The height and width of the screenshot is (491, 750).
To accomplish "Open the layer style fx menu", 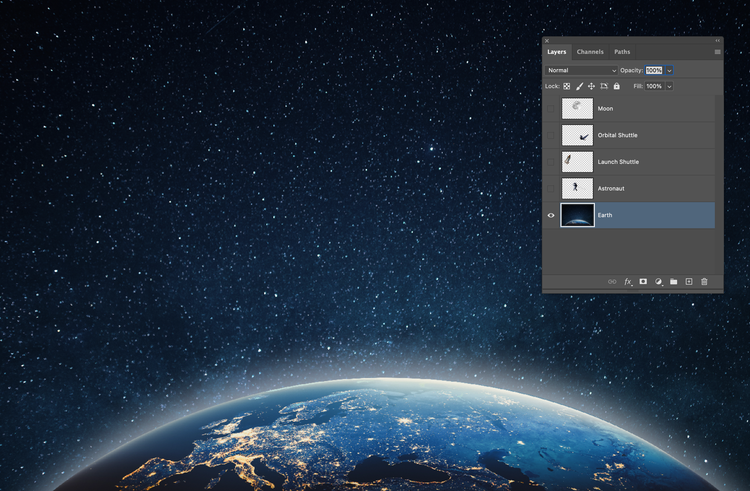I will click(x=628, y=282).
